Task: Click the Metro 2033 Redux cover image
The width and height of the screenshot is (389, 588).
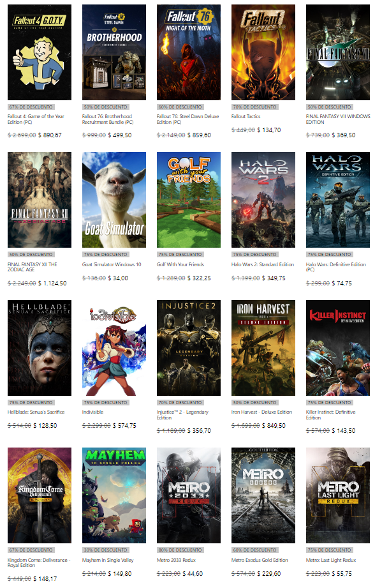Action: click(x=189, y=495)
